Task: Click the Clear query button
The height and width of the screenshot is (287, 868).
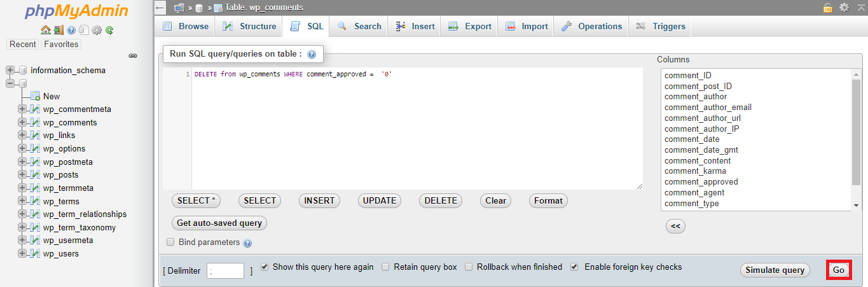Action: 496,200
